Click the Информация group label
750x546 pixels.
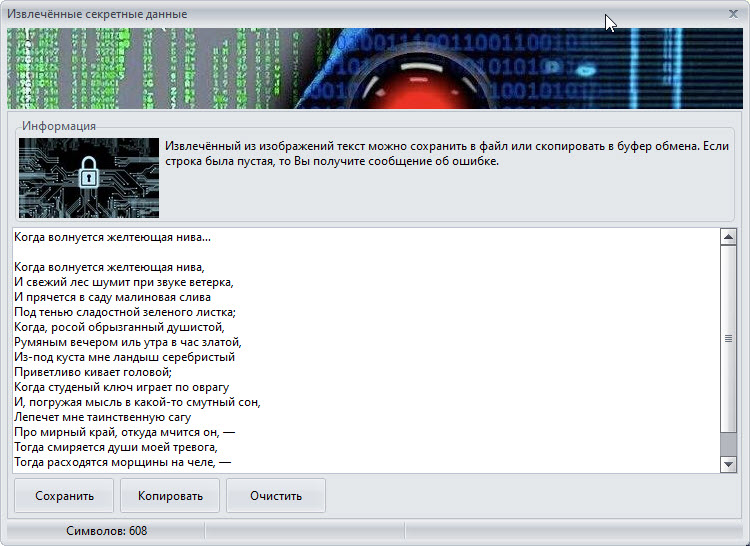59,126
